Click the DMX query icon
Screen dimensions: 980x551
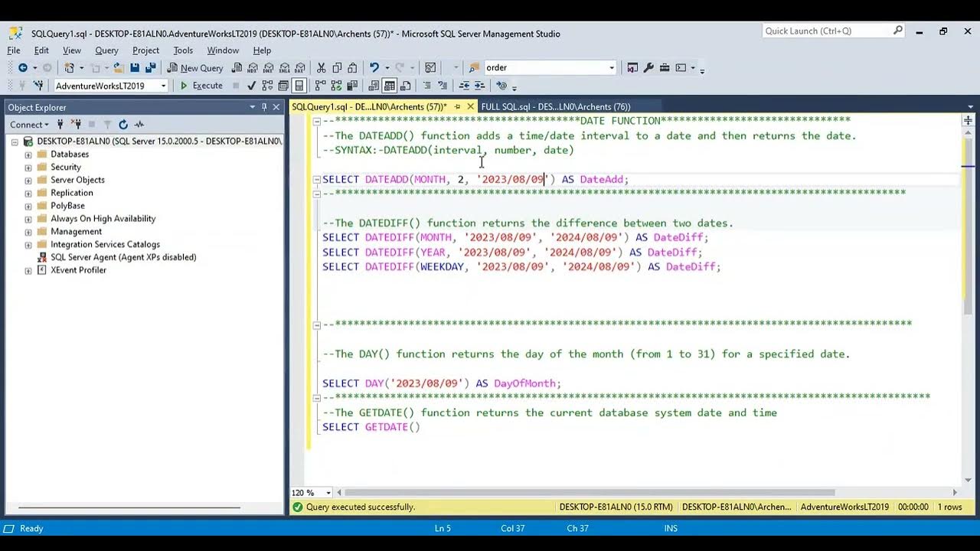269,67
